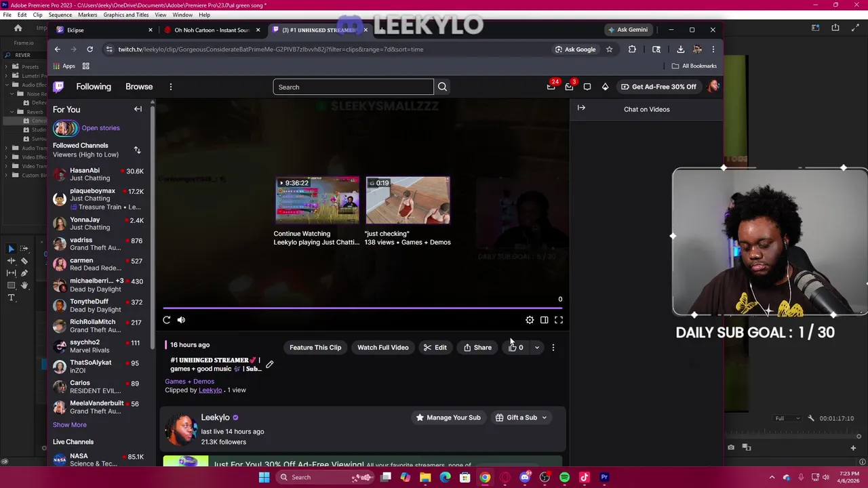Go fullscreen on the clip player
868x488 pixels.
(559, 320)
